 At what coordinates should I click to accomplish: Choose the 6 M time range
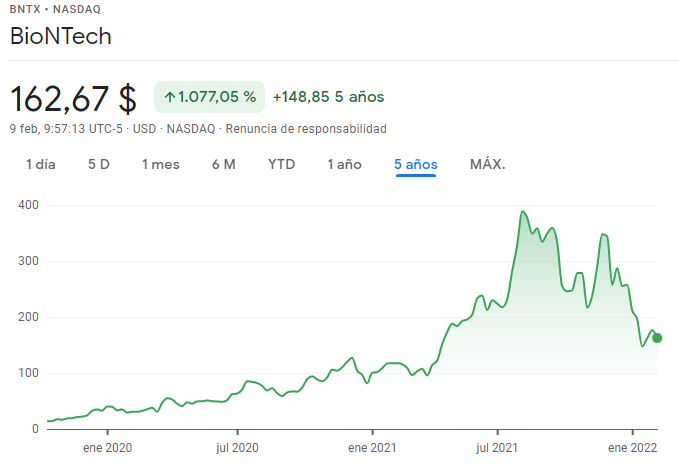click(223, 164)
